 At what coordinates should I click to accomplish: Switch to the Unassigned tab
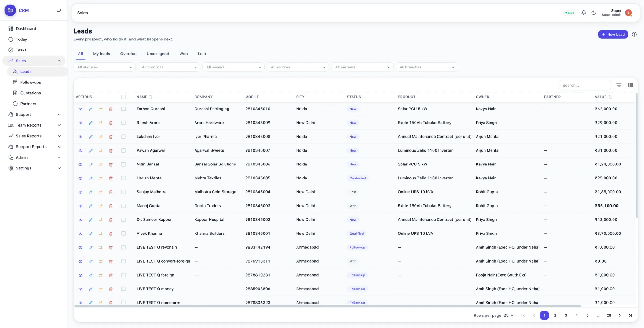click(x=158, y=54)
